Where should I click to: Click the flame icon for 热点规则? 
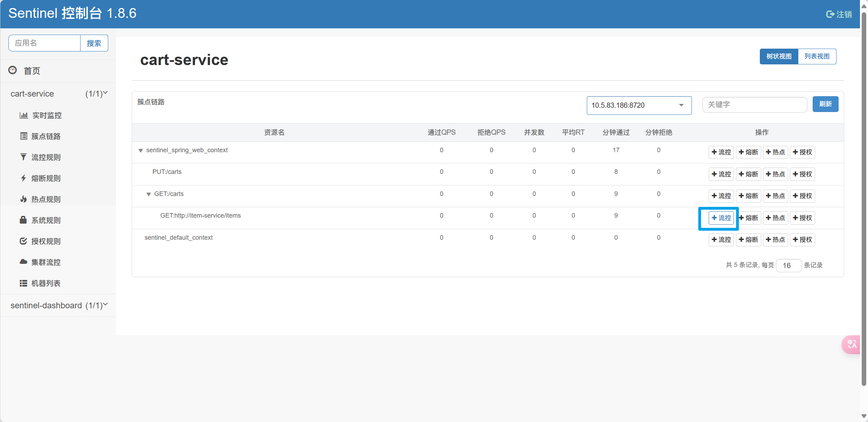click(x=23, y=199)
